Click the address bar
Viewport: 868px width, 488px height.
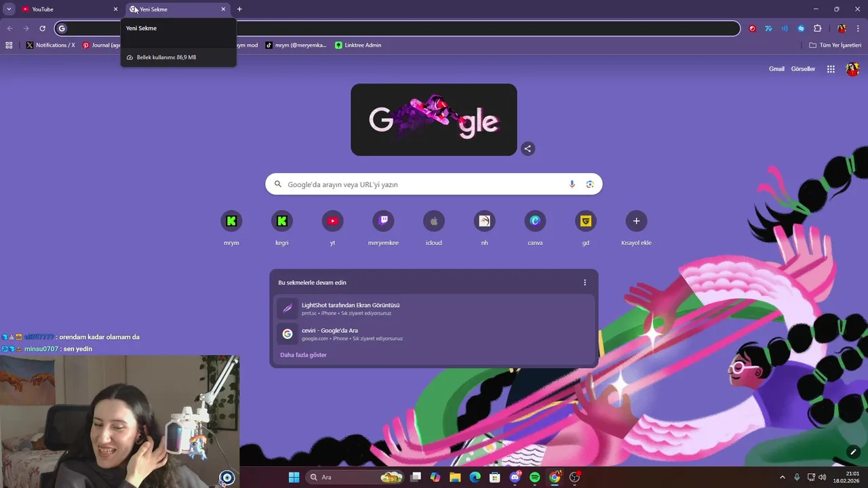click(x=397, y=28)
